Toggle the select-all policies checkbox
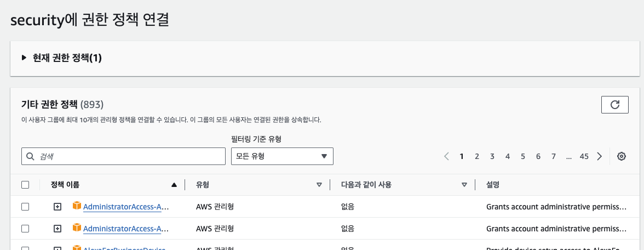This screenshot has height=250, width=644. pyautogui.click(x=25, y=185)
